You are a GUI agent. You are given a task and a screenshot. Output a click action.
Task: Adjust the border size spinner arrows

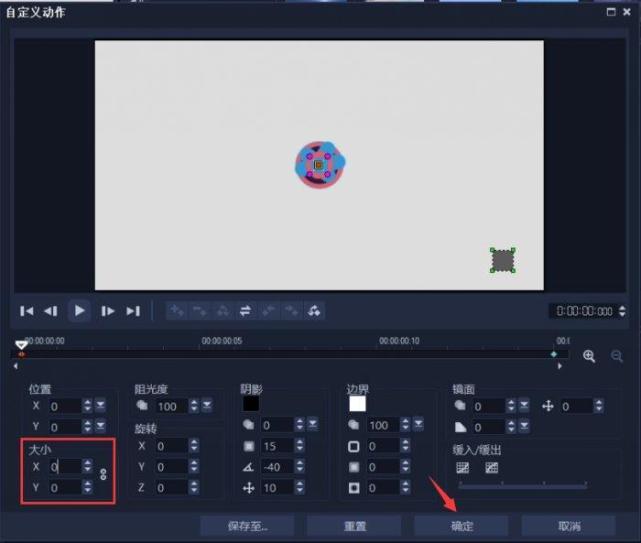tap(405, 446)
